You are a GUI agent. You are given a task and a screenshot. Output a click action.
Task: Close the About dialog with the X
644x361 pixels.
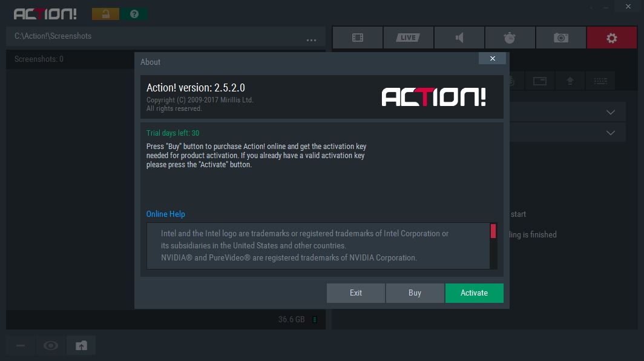tap(493, 58)
